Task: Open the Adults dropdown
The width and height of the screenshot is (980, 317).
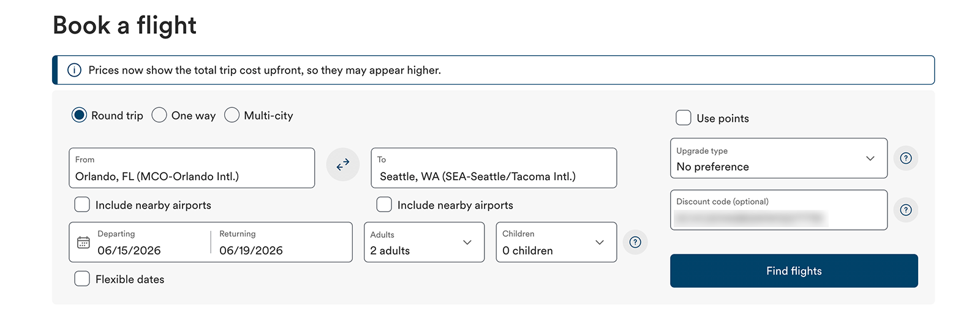Action: (424, 242)
